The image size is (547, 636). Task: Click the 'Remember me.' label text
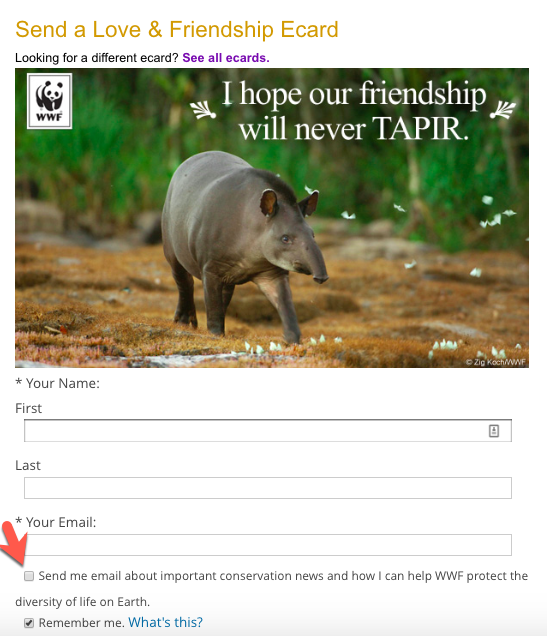click(x=82, y=623)
